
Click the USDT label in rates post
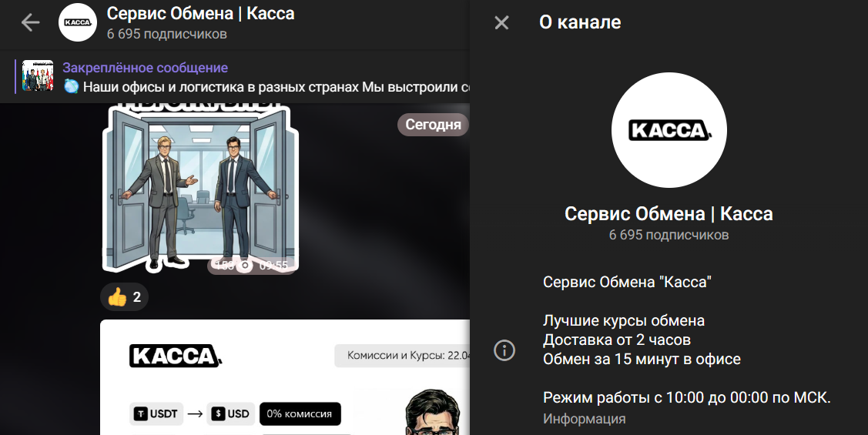pyautogui.click(x=156, y=414)
